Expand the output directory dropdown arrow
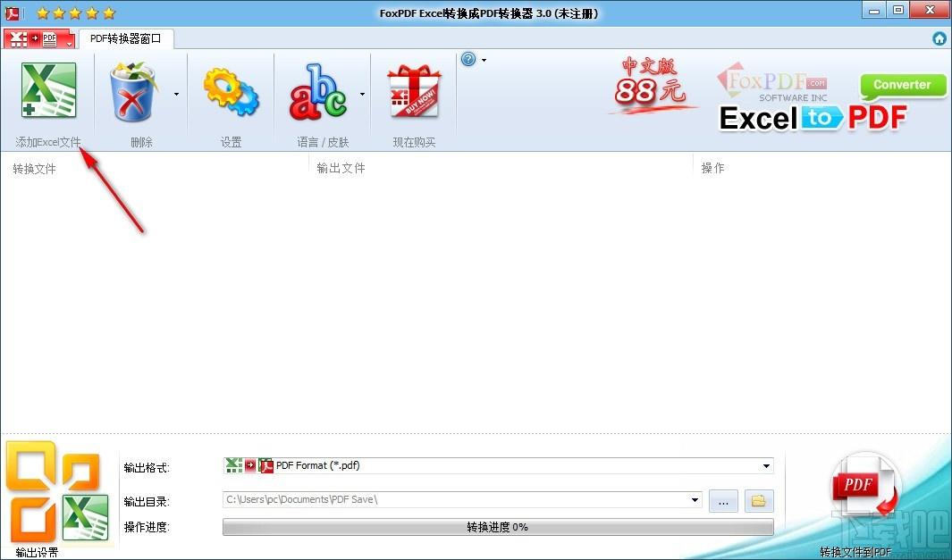 [695, 500]
